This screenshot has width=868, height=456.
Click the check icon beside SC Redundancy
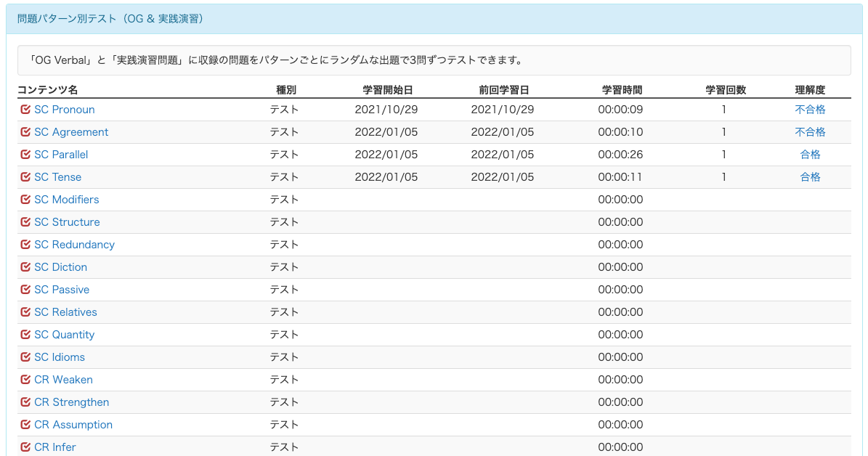point(25,245)
